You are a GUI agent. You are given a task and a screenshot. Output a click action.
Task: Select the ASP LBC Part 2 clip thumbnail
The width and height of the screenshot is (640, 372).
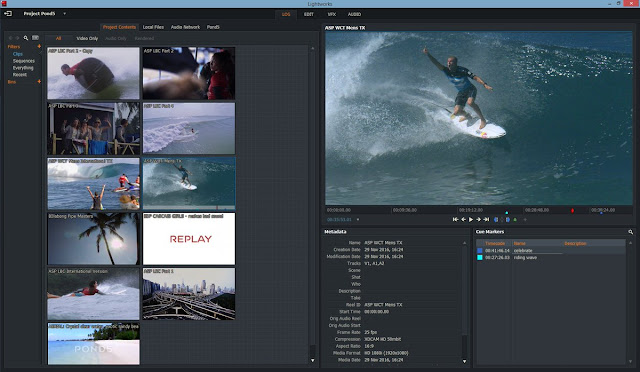click(x=189, y=73)
